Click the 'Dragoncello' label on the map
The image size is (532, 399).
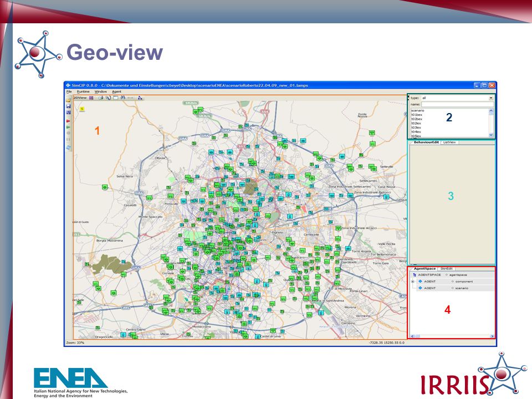point(104,337)
